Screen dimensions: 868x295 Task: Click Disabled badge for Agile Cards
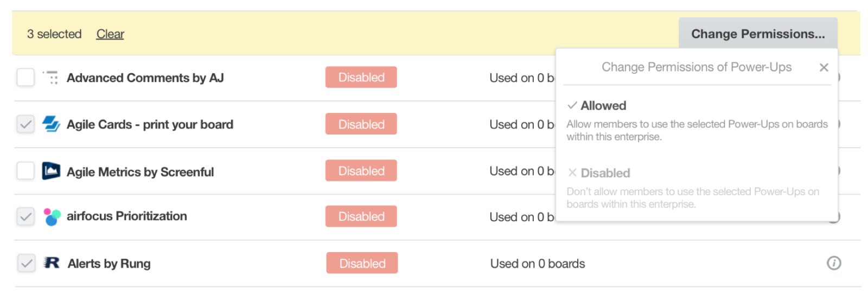(x=361, y=124)
